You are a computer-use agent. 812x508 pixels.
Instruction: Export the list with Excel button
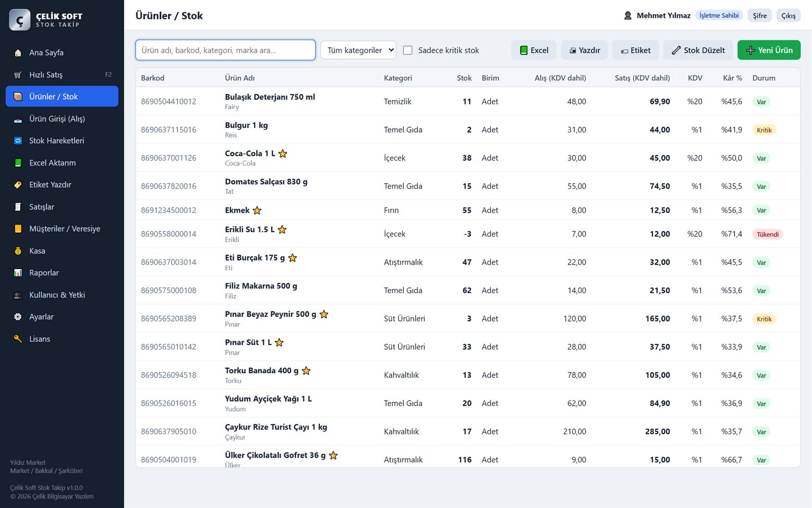click(534, 50)
